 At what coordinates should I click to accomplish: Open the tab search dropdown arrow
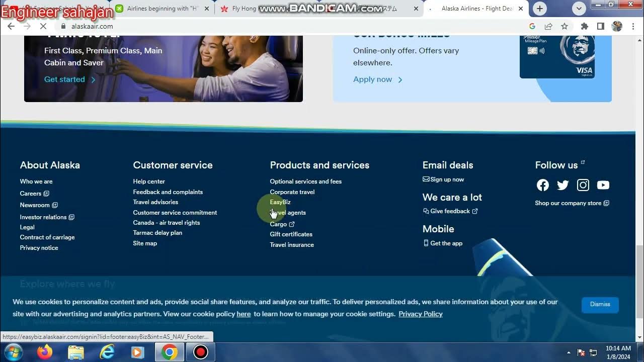tap(579, 9)
